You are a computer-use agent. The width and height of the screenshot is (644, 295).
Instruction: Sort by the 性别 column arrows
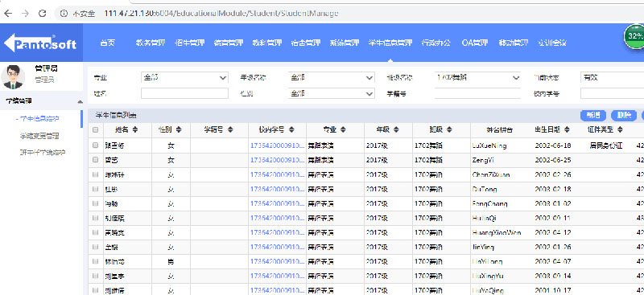[x=179, y=129]
